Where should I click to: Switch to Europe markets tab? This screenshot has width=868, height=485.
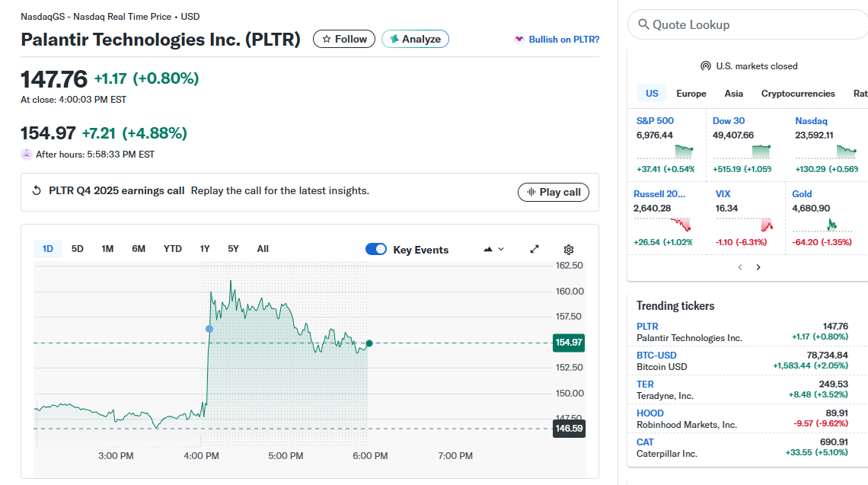point(691,94)
